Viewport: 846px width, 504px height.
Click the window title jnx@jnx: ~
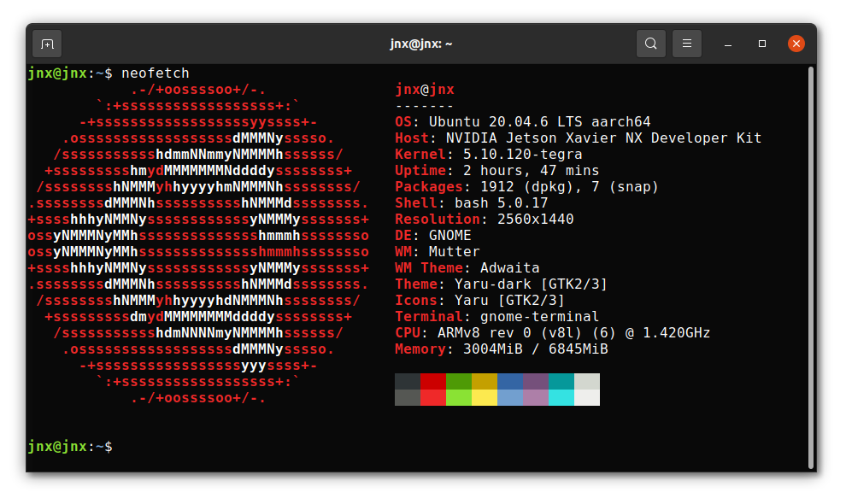(420, 44)
